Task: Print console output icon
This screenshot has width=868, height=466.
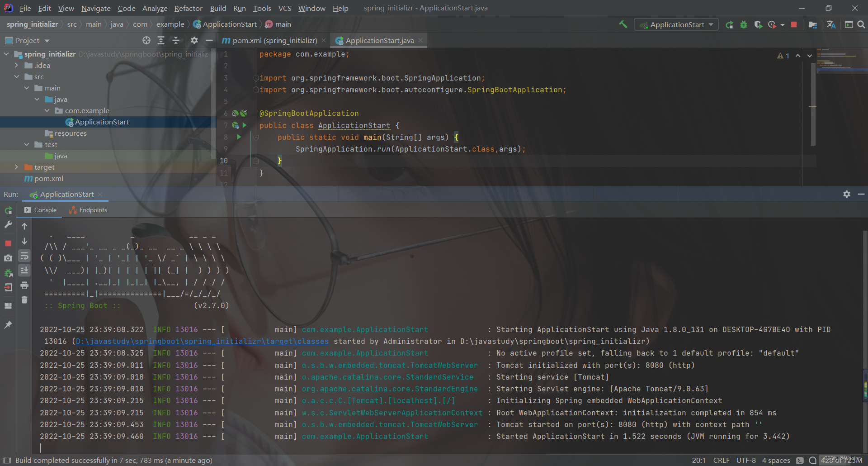Action: pyautogui.click(x=24, y=285)
